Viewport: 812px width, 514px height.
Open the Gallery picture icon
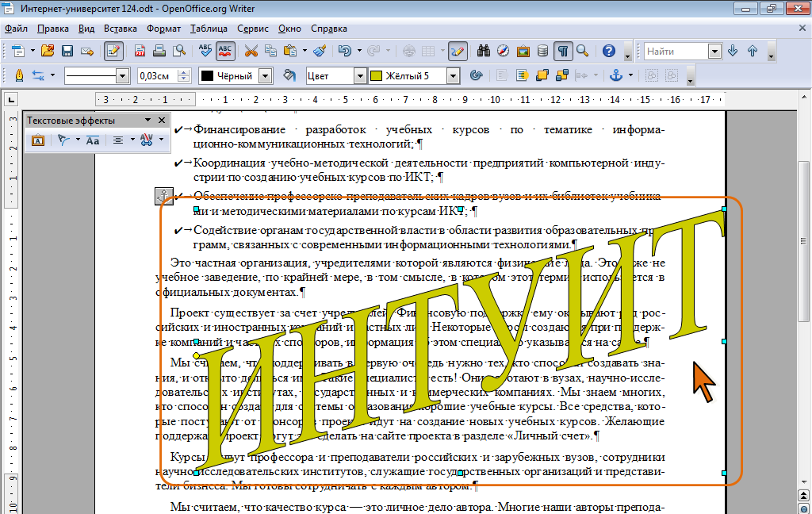[523, 51]
